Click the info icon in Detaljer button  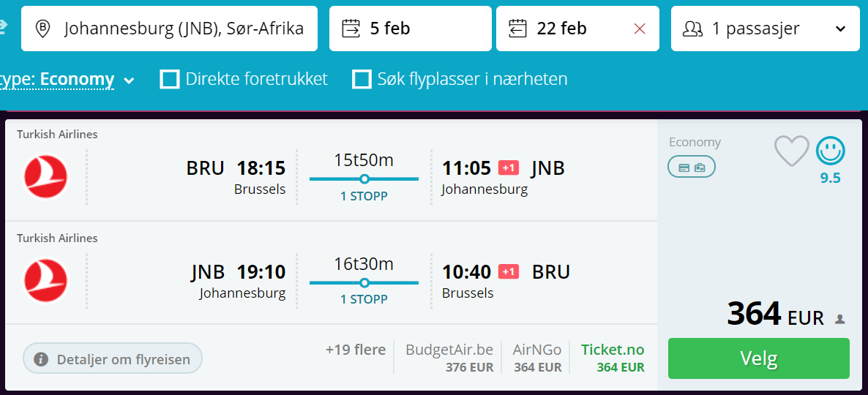coord(41,360)
